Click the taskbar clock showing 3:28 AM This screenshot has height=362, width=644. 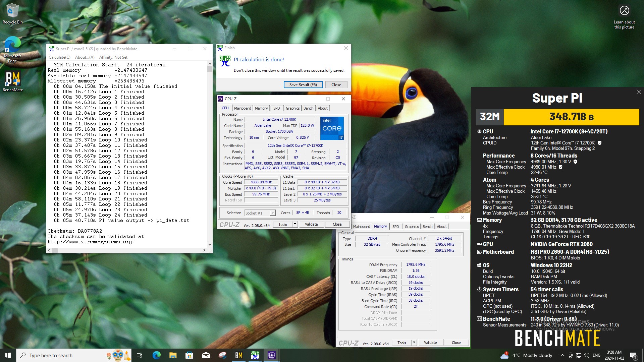click(x=614, y=355)
